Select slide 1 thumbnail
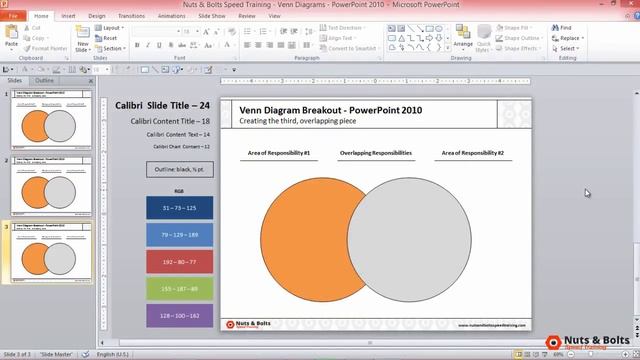Viewport: 640px width, 360px height. coord(51,120)
